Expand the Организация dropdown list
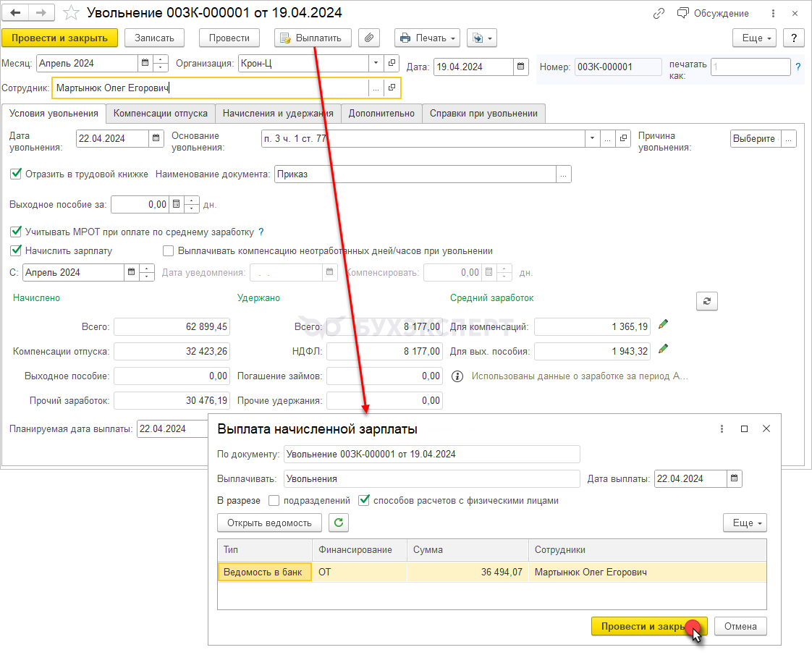The width and height of the screenshot is (812, 655). click(376, 64)
